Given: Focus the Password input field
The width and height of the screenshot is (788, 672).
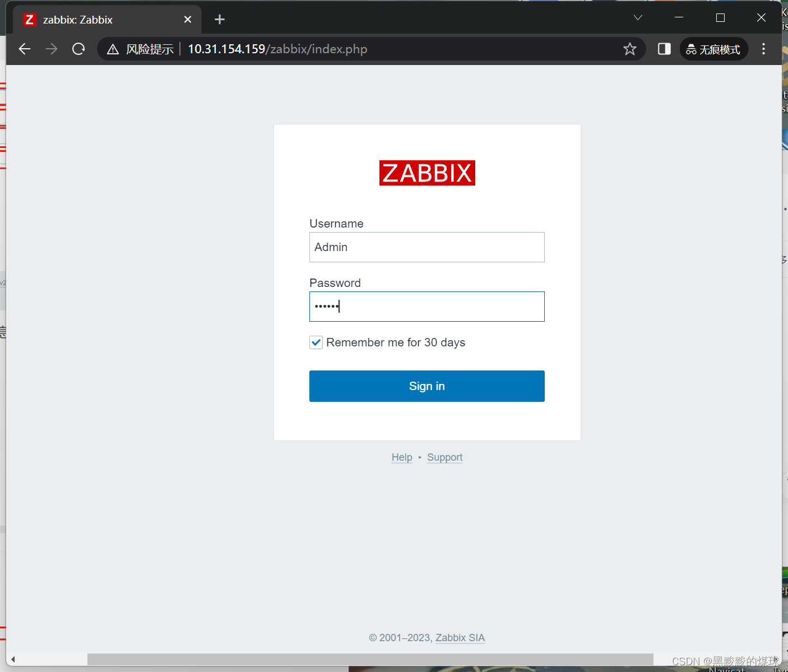Looking at the screenshot, I should pyautogui.click(x=427, y=307).
